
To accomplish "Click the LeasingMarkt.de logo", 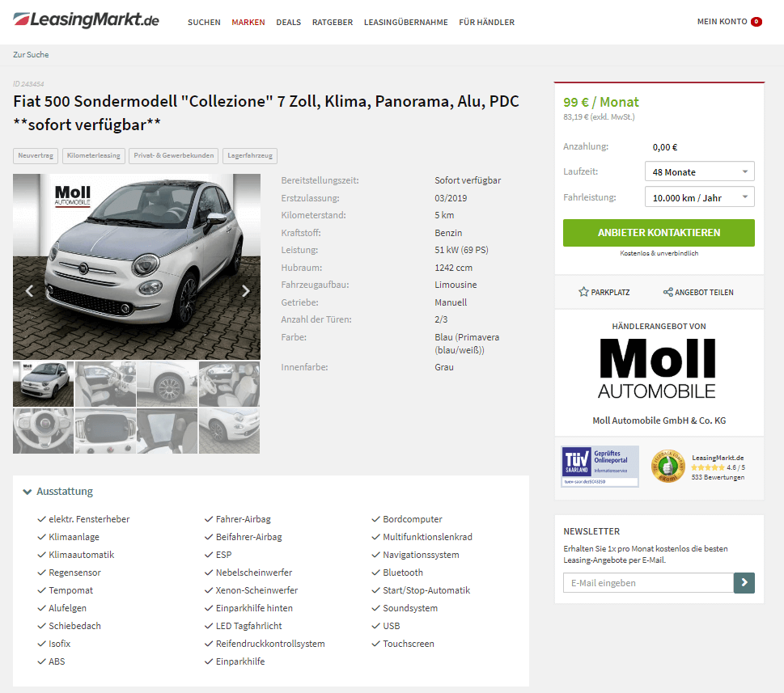I will (x=86, y=20).
